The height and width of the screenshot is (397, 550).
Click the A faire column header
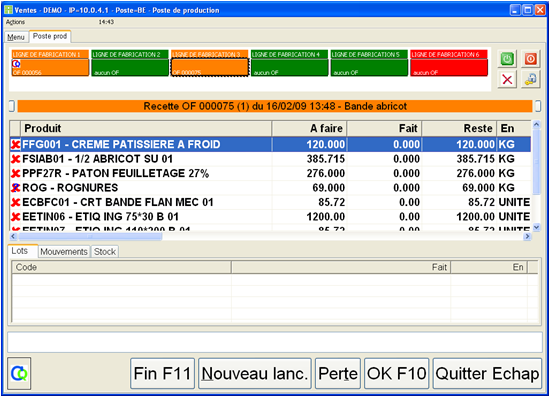pos(309,128)
